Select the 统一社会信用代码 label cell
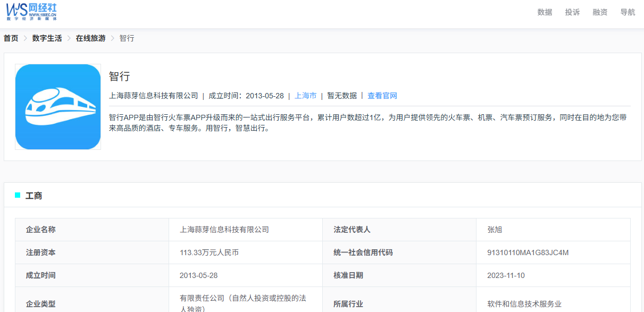 (x=399, y=252)
